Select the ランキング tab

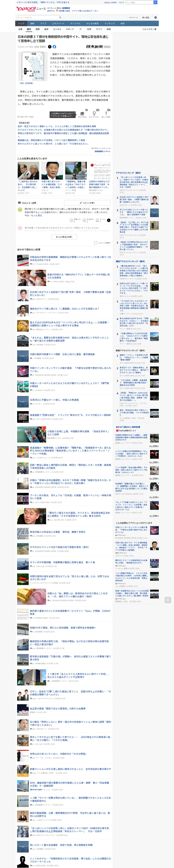[109, 24]
